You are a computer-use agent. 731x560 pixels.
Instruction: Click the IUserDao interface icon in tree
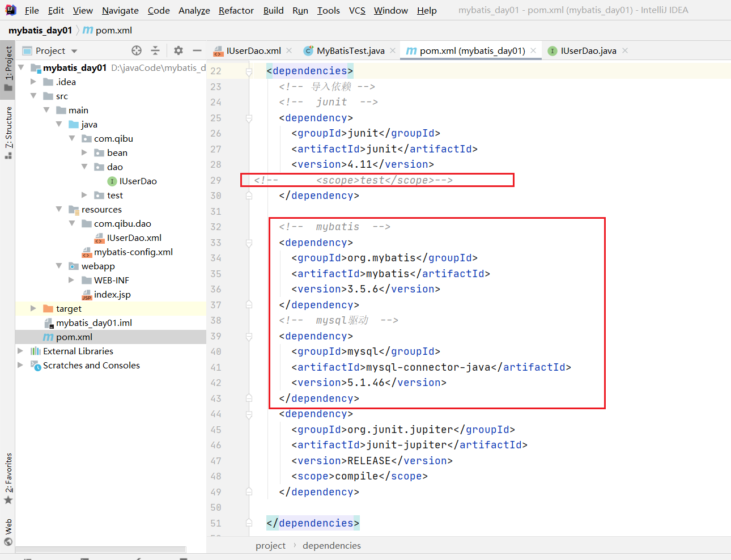112,181
